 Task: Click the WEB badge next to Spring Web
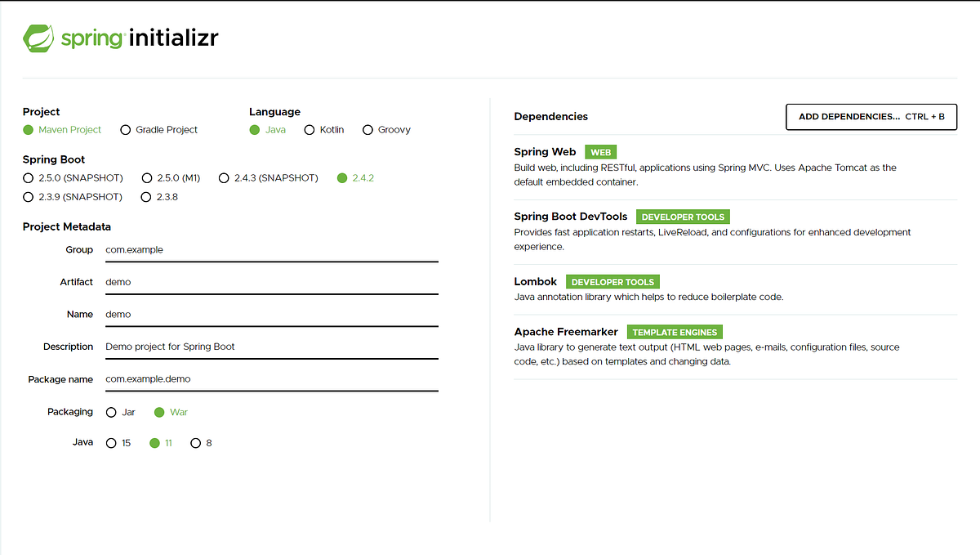(600, 152)
